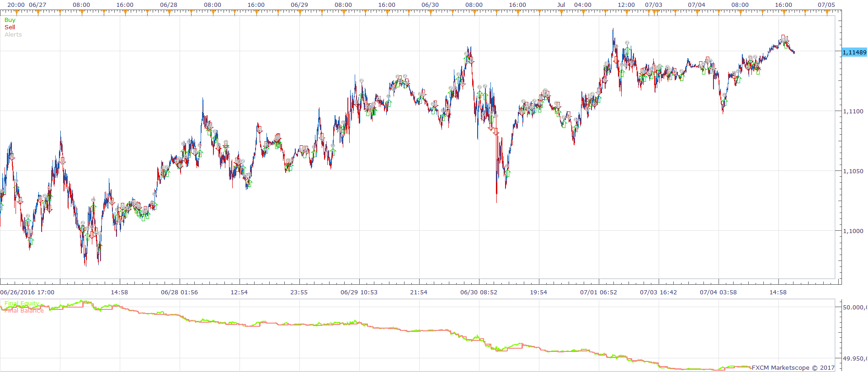This screenshot has height=372, width=868.
Task: Click the 20:00 time label on top axis
Action: click(16, 5)
